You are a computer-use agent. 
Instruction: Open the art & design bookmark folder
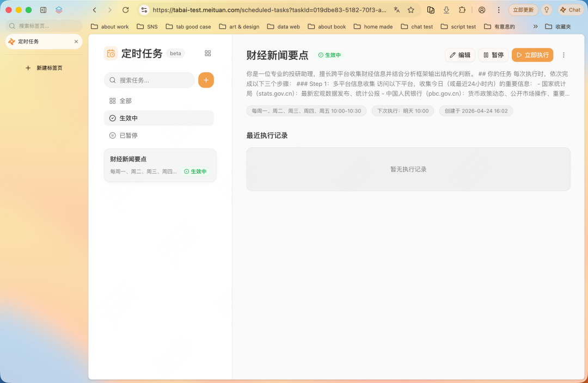(x=239, y=27)
